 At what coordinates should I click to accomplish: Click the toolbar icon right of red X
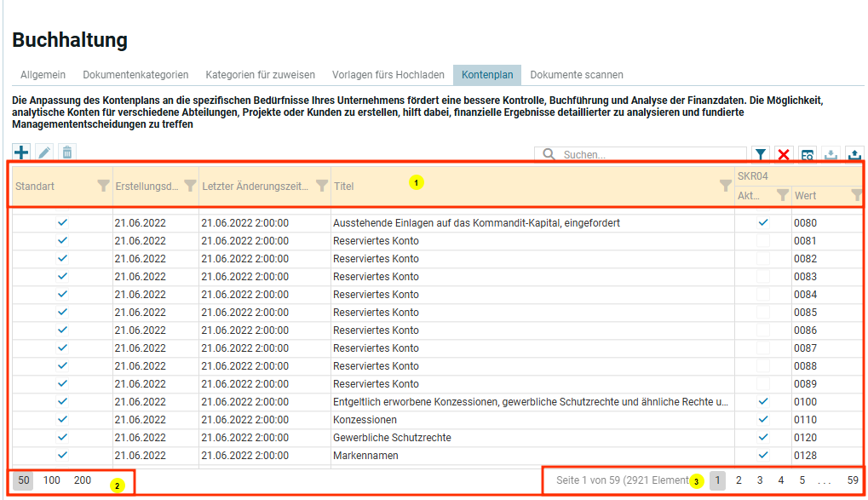point(807,155)
